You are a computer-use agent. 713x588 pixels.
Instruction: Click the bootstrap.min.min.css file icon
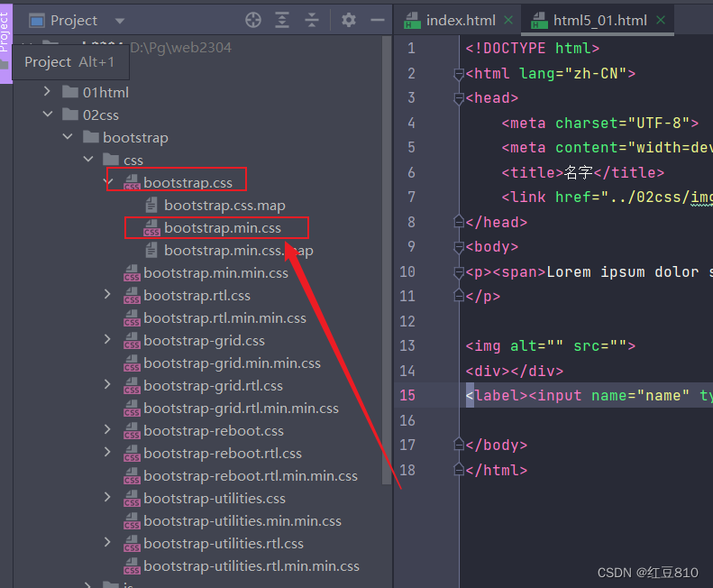tap(132, 273)
